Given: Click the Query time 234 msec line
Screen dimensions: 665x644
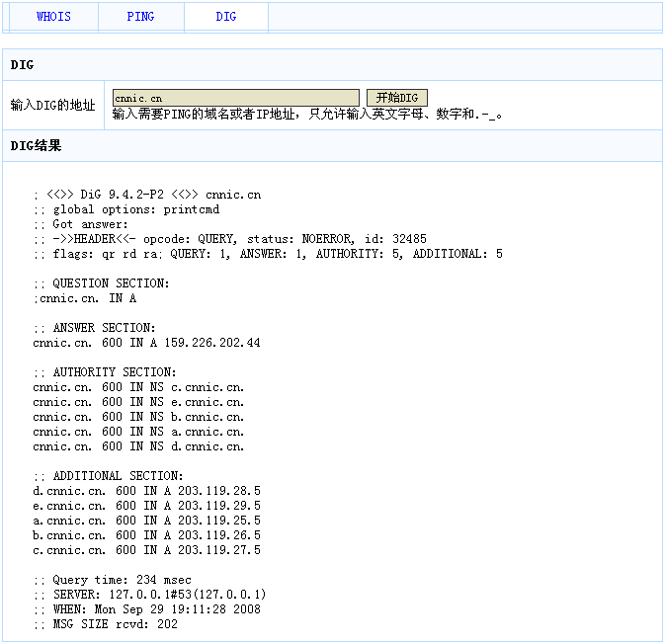Looking at the screenshot, I should coord(112,580).
